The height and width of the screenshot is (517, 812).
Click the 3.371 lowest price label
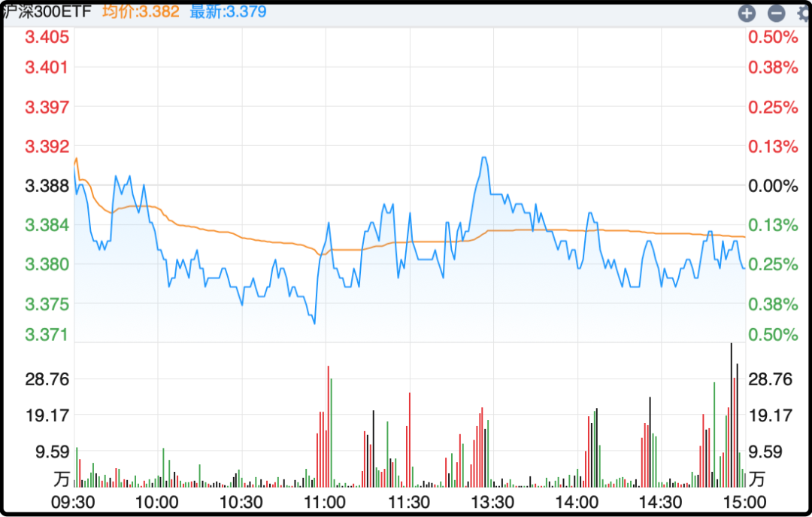point(47,334)
